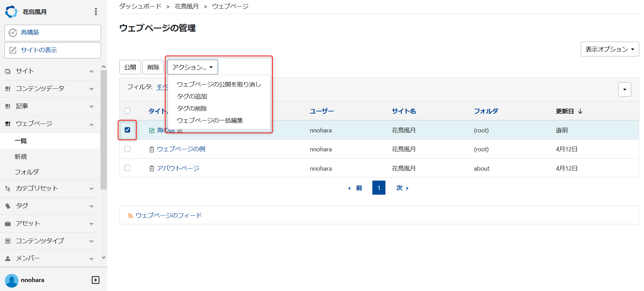Uncheck the 海の話 row checkbox
This screenshot has height=291, width=644.
point(128,130)
